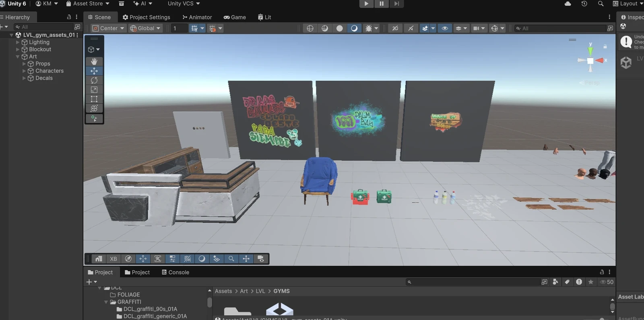Select the Scale tool

pos(94,90)
